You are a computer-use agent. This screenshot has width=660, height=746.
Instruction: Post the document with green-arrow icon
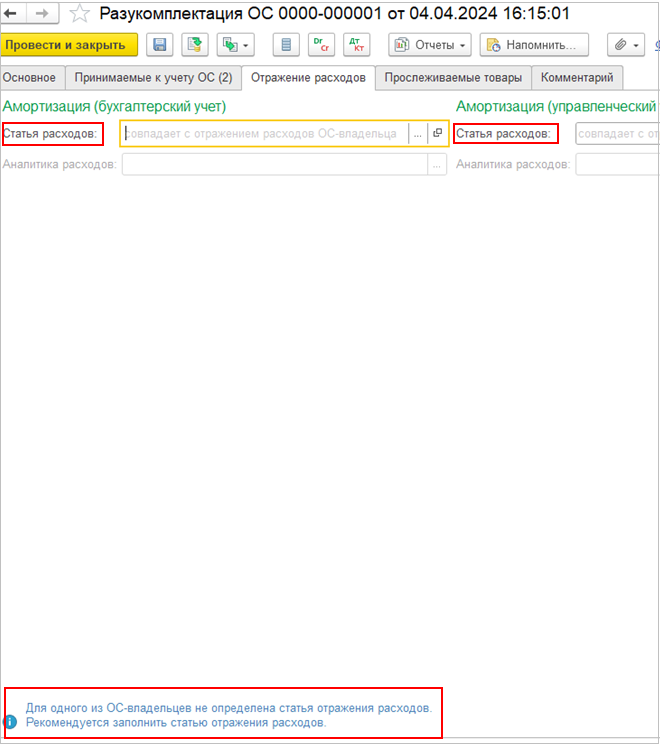coord(195,45)
